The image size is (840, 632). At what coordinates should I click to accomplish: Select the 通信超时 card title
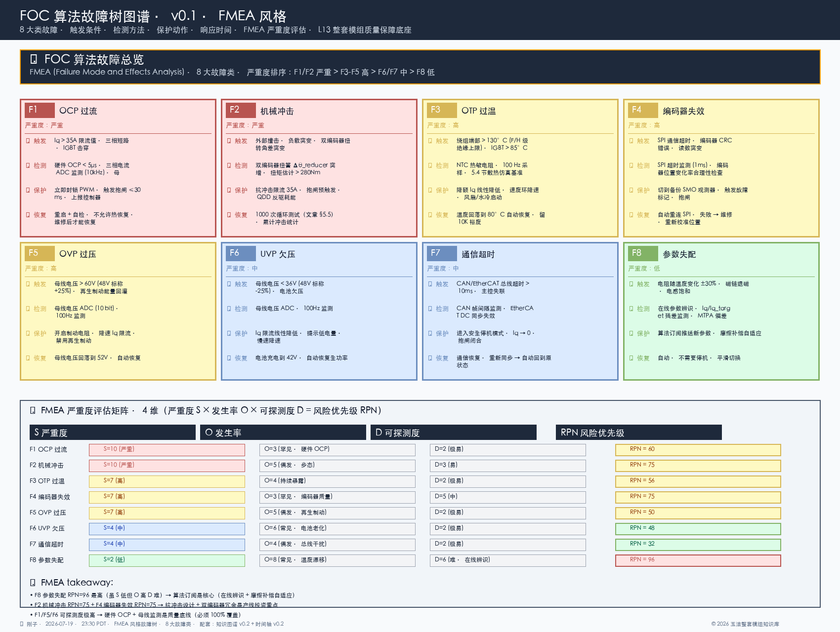pyautogui.click(x=478, y=254)
